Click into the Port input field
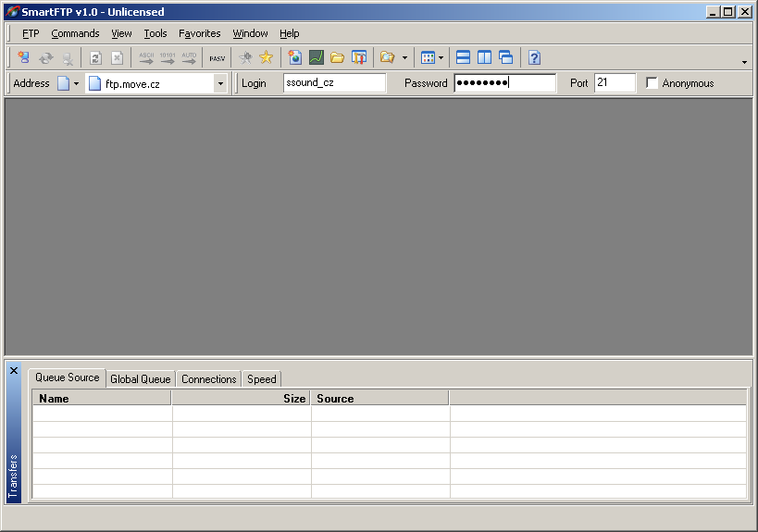 (615, 83)
